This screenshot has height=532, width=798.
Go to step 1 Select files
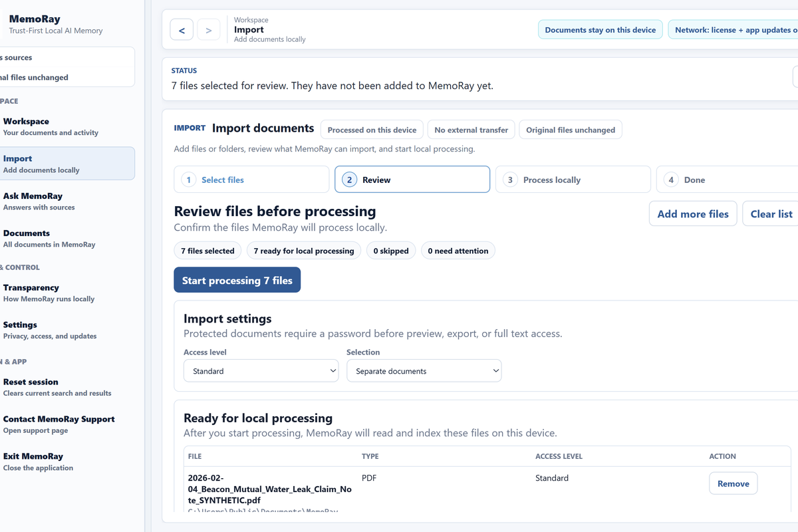[x=251, y=180]
